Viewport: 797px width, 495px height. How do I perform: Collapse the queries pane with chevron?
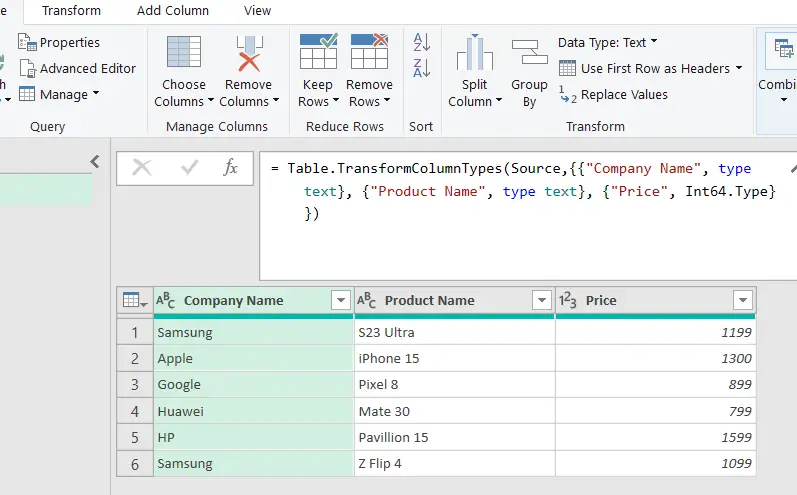tap(95, 162)
